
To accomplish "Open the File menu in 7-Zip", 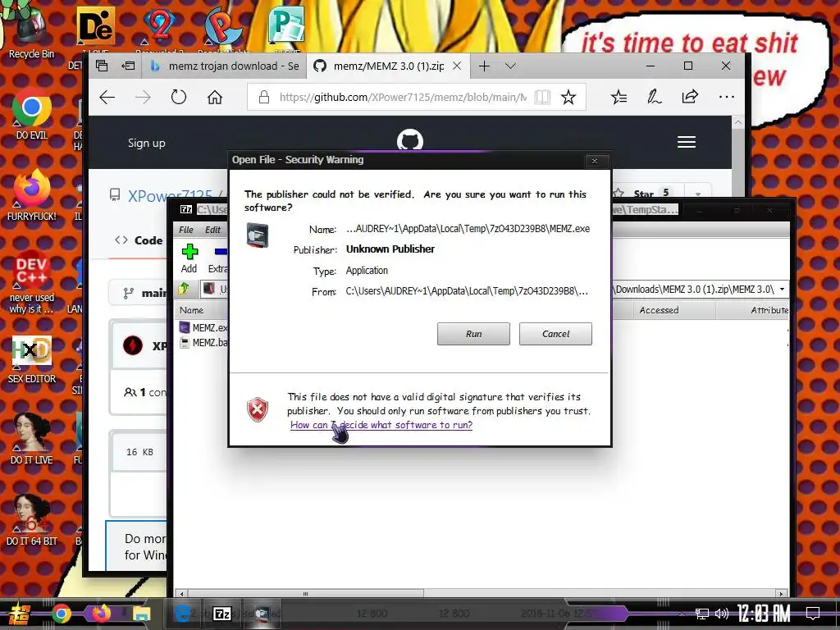I will pos(186,230).
